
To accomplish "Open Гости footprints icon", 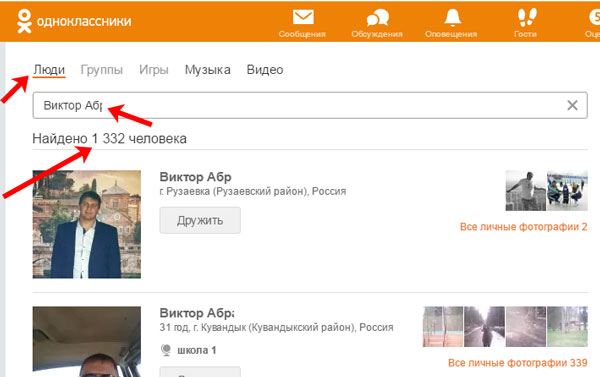I will point(527,17).
